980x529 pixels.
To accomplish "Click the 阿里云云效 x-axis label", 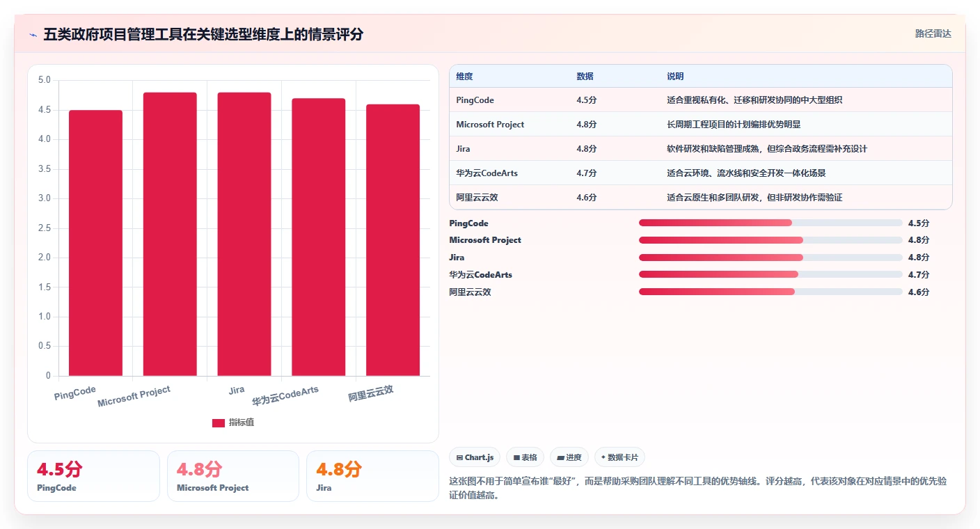I will tap(371, 394).
